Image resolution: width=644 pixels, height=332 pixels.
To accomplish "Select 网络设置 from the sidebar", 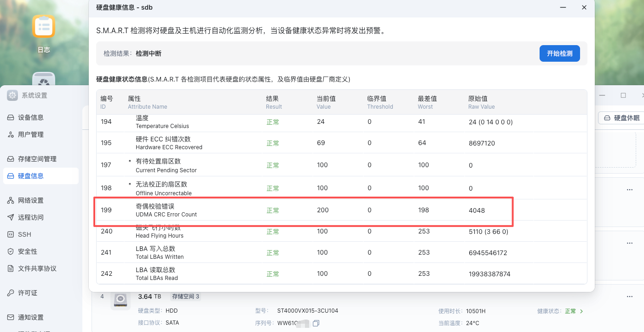I will (x=30, y=200).
